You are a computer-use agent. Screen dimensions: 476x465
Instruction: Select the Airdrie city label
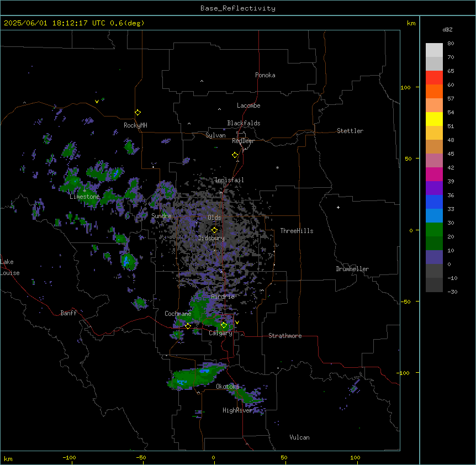tap(223, 297)
